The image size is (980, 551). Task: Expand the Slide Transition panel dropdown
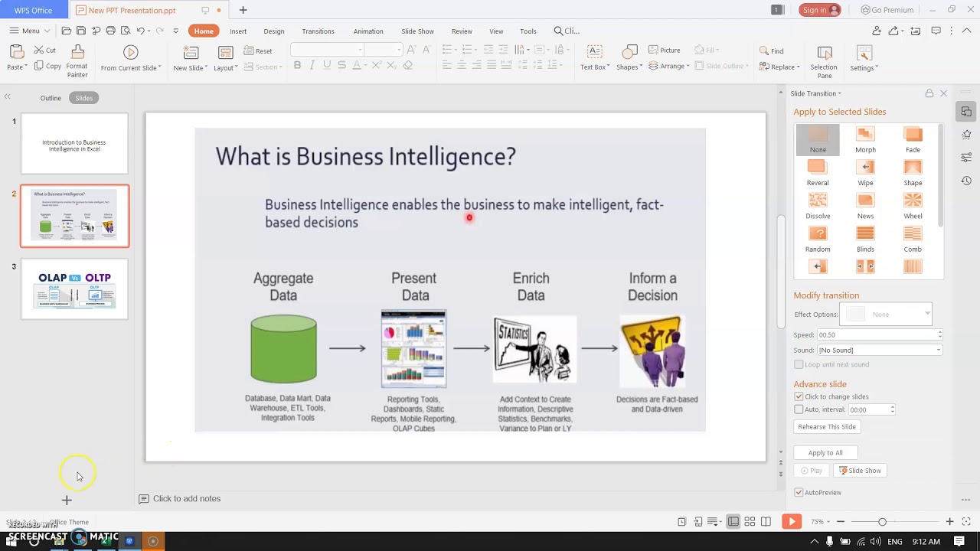click(x=839, y=93)
